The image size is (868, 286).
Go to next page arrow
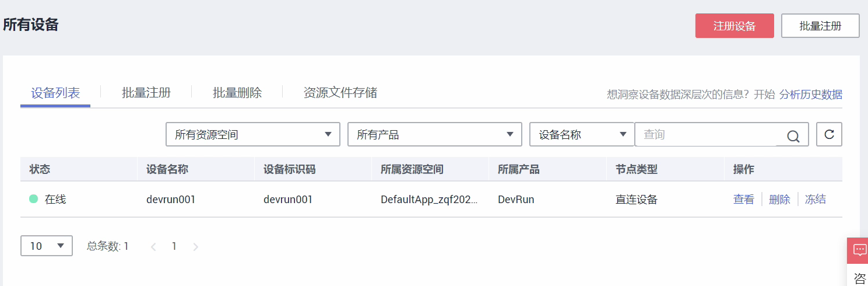coord(196,247)
